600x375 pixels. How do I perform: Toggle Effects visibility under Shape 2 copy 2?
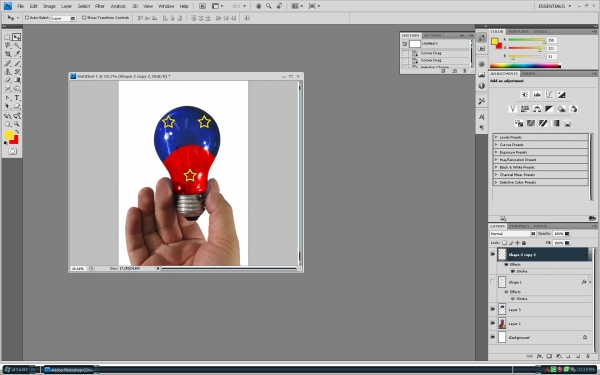[507, 264]
